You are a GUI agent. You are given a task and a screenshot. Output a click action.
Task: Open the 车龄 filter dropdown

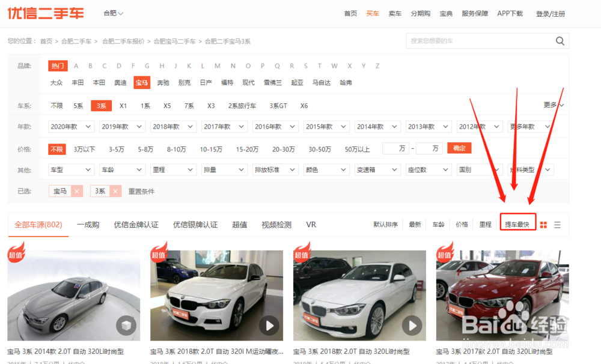122,170
